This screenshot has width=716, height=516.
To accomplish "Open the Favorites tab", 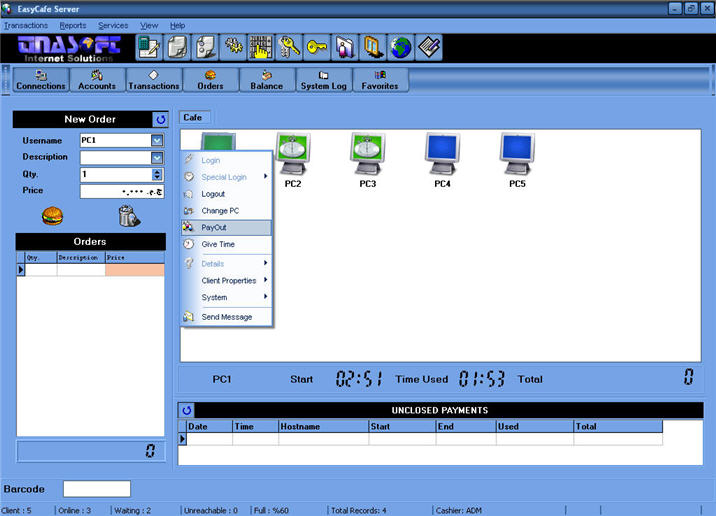I will point(380,80).
